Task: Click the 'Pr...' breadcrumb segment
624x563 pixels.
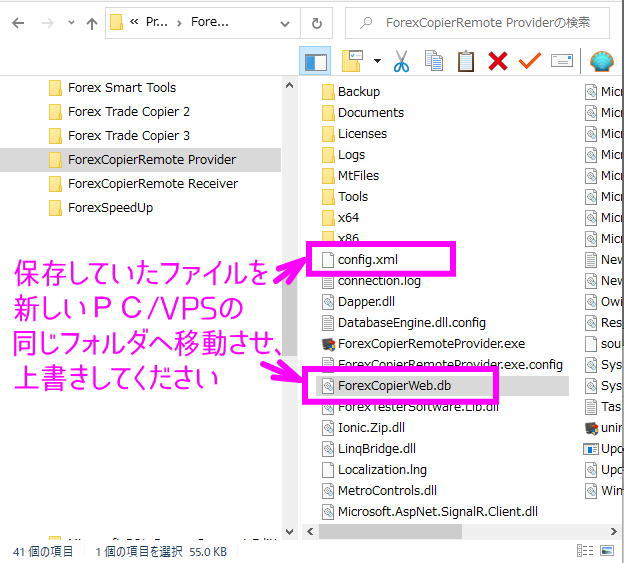Action: coord(156,22)
